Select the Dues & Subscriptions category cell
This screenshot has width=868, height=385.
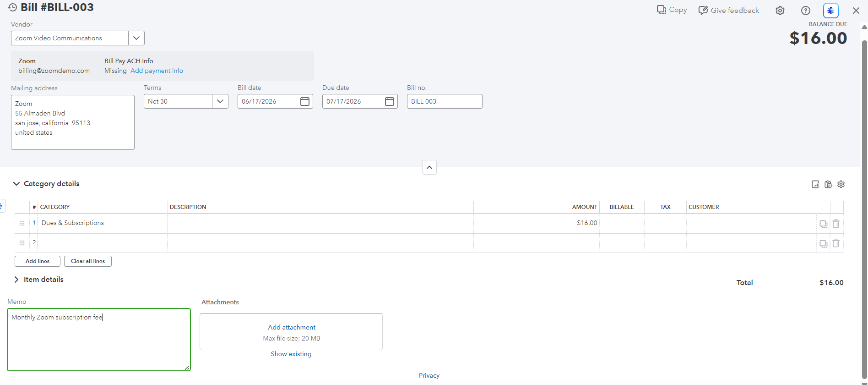[103, 223]
